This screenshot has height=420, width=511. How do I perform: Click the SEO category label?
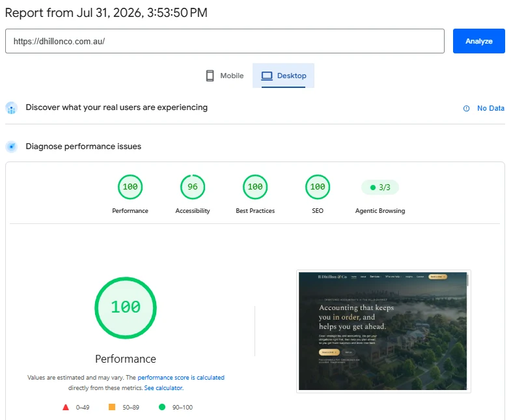click(x=318, y=211)
